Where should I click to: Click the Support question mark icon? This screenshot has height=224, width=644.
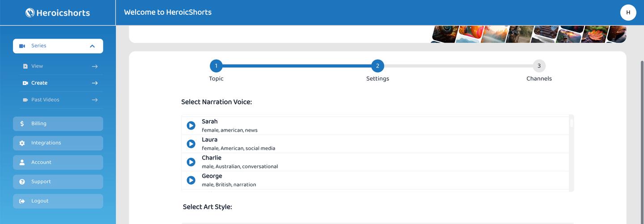tap(22, 182)
